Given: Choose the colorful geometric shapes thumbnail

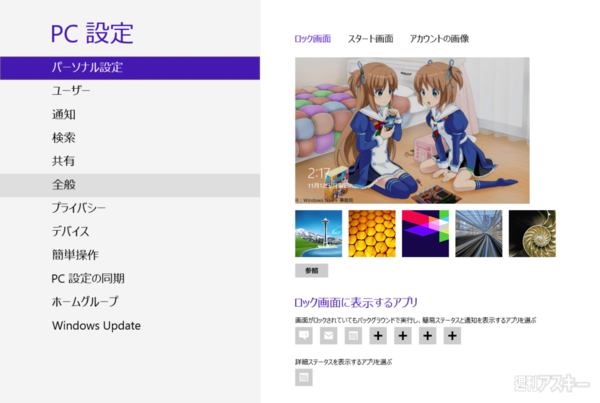Looking at the screenshot, I should point(426,233).
